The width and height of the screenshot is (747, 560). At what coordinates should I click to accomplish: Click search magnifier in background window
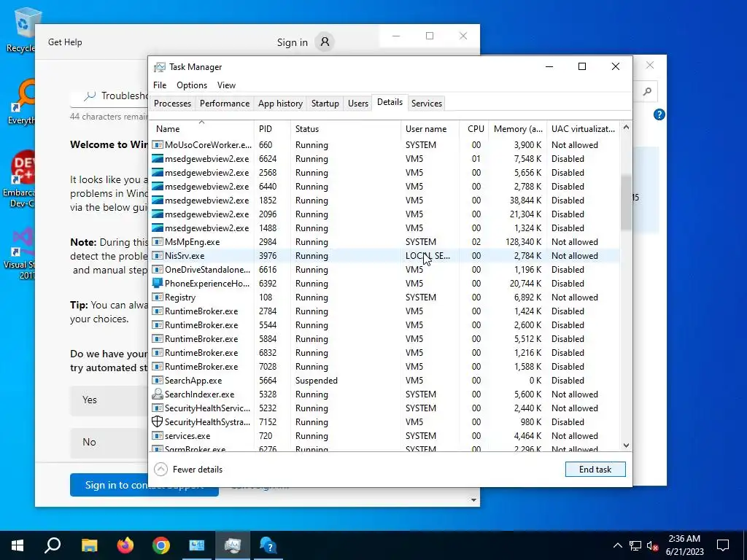[x=647, y=91]
